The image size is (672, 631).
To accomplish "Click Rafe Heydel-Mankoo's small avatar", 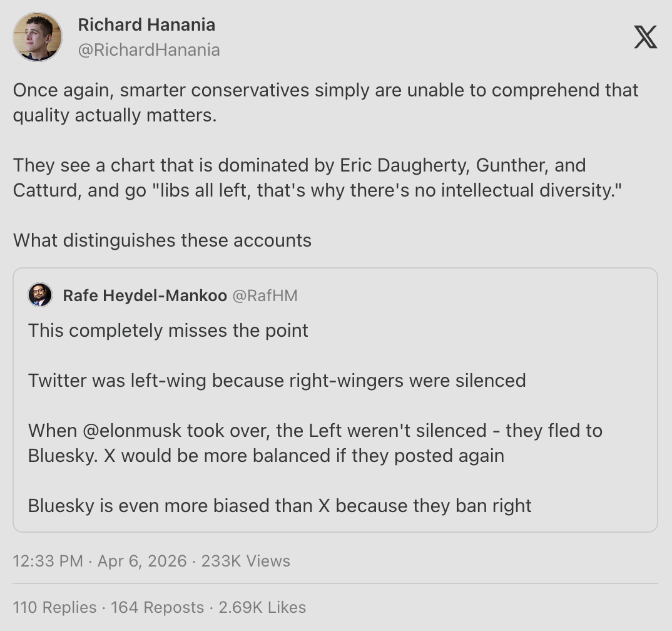I will 40,295.
